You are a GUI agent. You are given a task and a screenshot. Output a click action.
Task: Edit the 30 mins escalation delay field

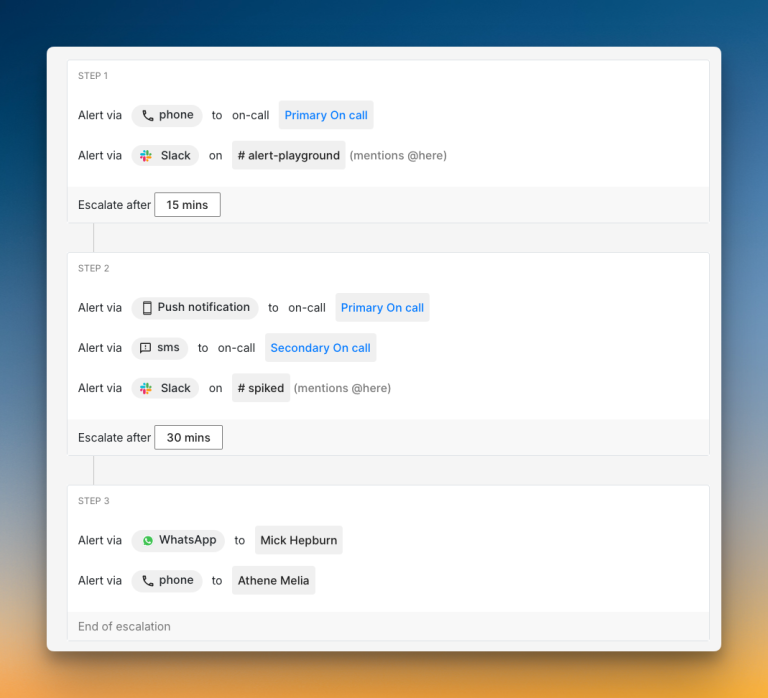188,438
